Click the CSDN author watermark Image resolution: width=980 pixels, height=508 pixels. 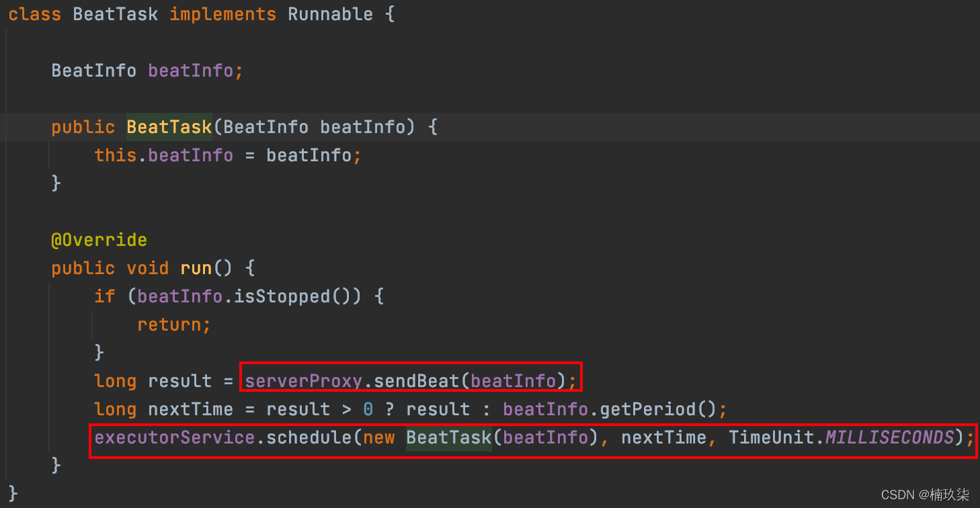click(925, 495)
